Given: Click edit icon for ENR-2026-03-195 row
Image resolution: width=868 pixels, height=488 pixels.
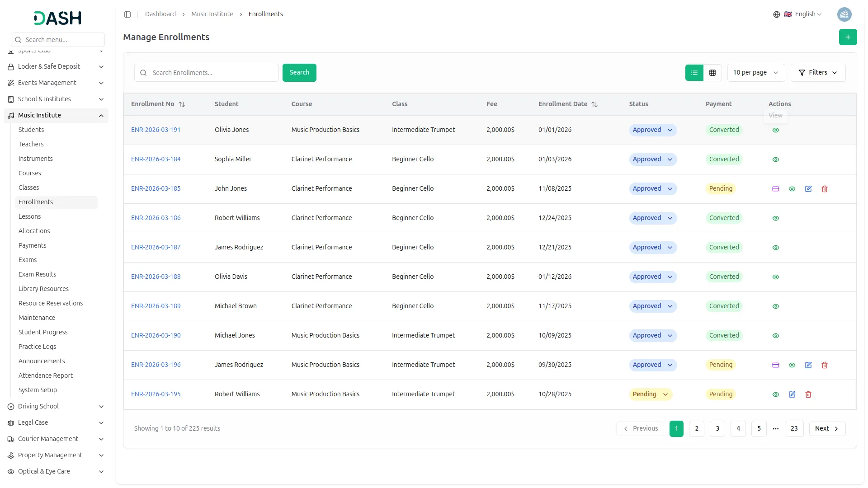Looking at the screenshot, I should point(792,394).
